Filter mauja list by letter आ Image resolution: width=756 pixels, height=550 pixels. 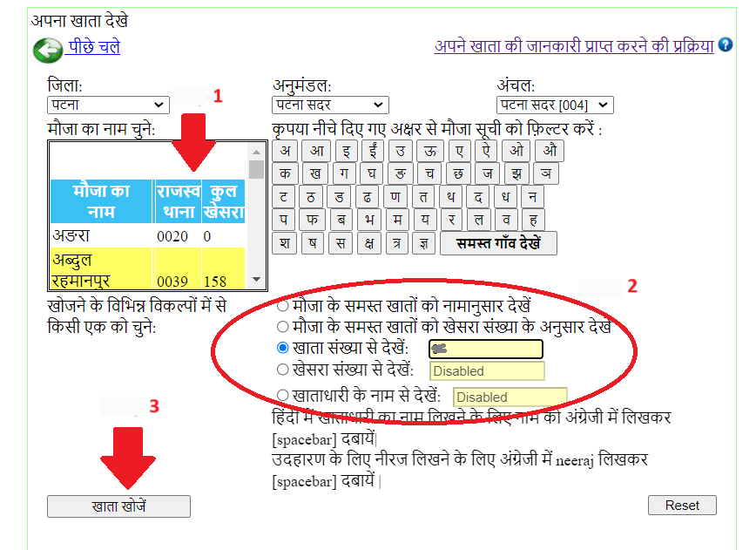pyautogui.click(x=316, y=151)
